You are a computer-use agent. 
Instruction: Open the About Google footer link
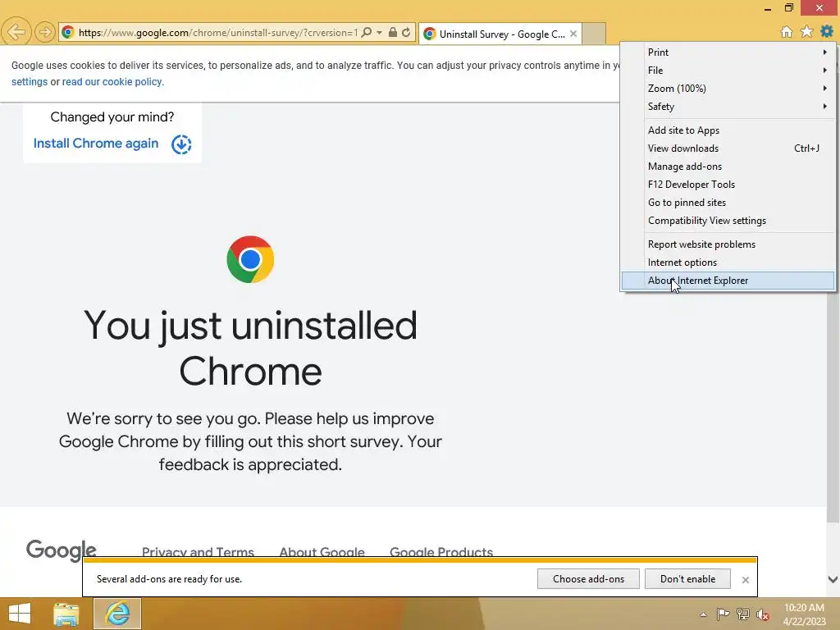tap(322, 552)
